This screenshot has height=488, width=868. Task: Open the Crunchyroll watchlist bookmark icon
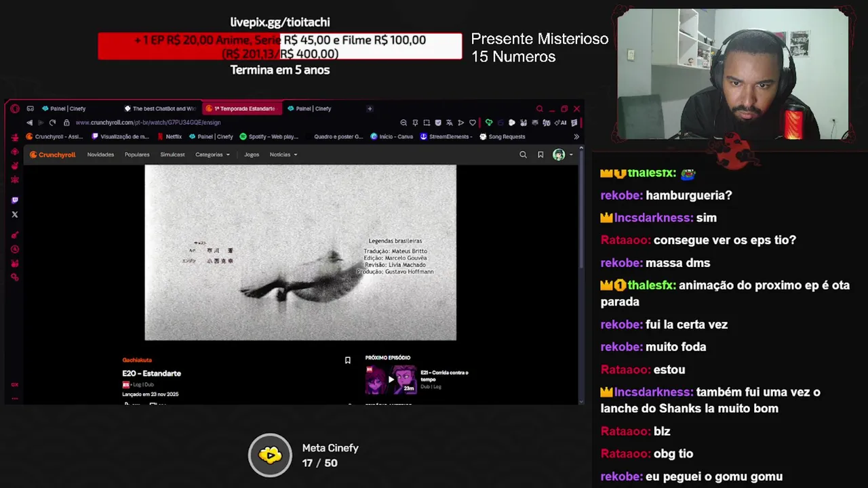[540, 155]
